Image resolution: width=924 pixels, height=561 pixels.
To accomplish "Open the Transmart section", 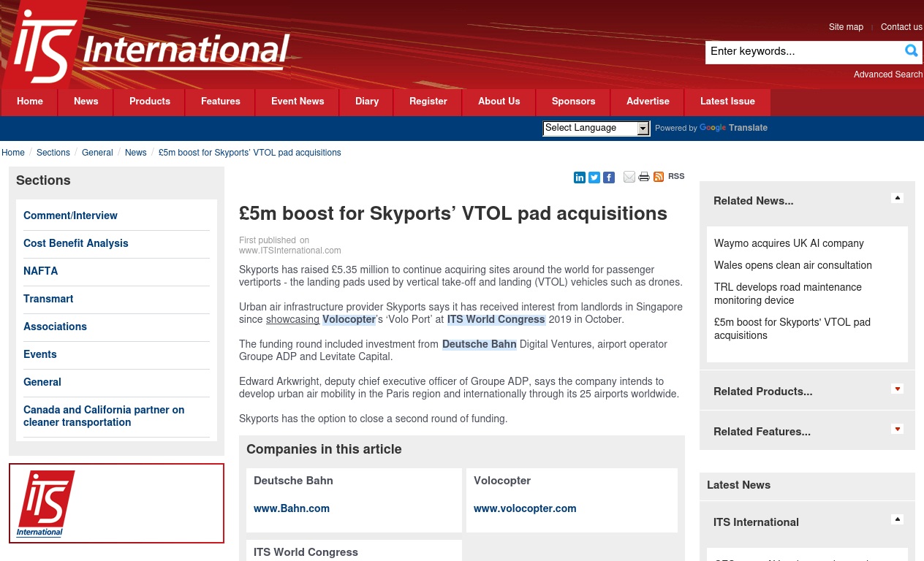I will [48, 299].
